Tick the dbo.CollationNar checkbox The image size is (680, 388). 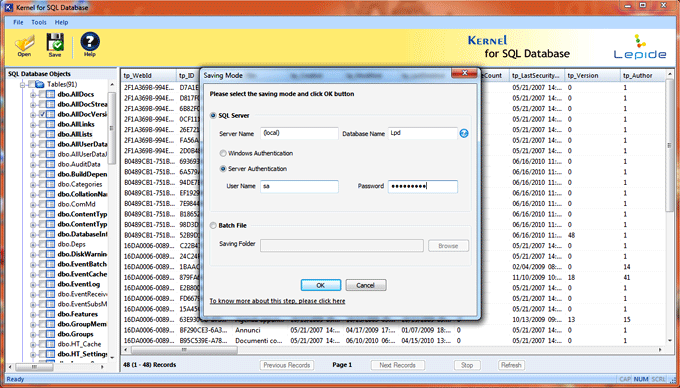[x=42, y=194]
